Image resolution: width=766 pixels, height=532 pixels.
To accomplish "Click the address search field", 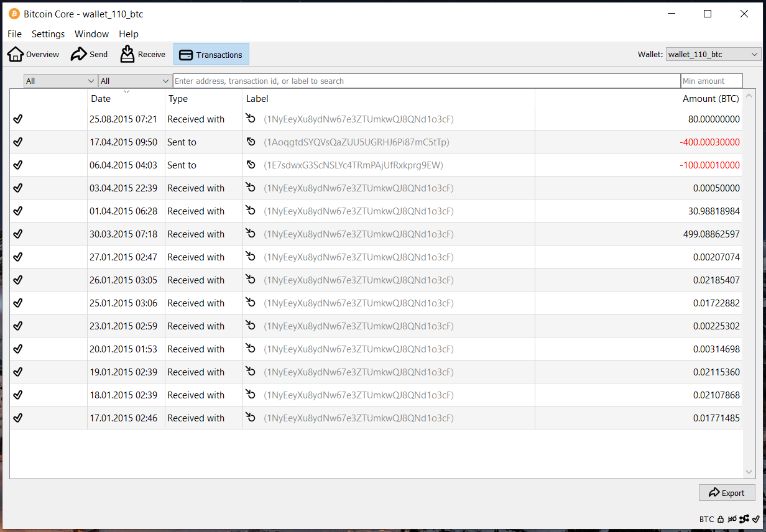I will point(427,81).
